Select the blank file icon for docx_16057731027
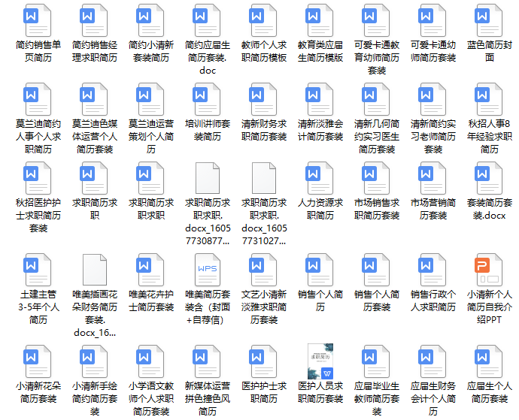Screen dimensions: 519x420 point(264,178)
